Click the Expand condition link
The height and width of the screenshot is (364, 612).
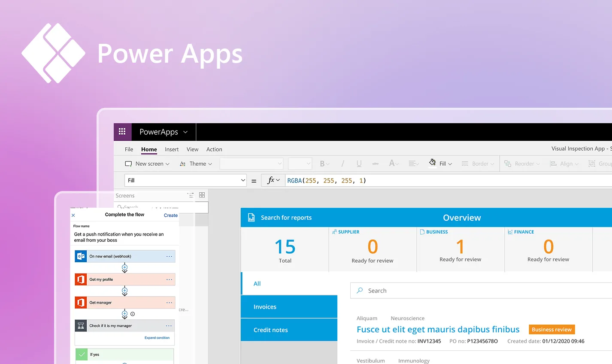(x=157, y=338)
